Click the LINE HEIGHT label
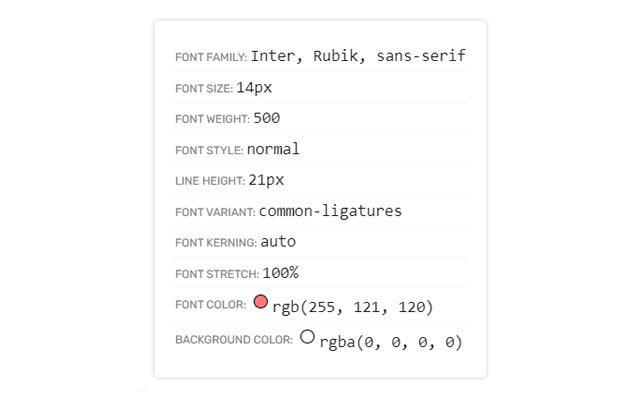This screenshot has height=400, width=640. [210, 182]
